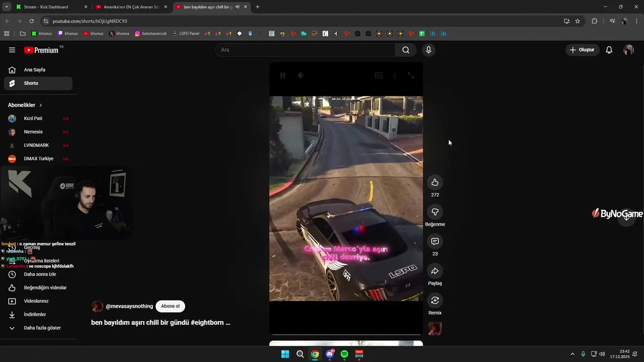Open taskbar volume control
The width and height of the screenshot is (644, 362).
[x=602, y=354]
